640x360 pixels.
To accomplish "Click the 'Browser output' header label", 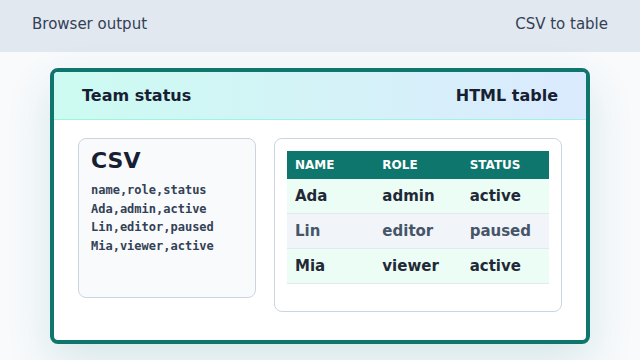I will 89,24.
